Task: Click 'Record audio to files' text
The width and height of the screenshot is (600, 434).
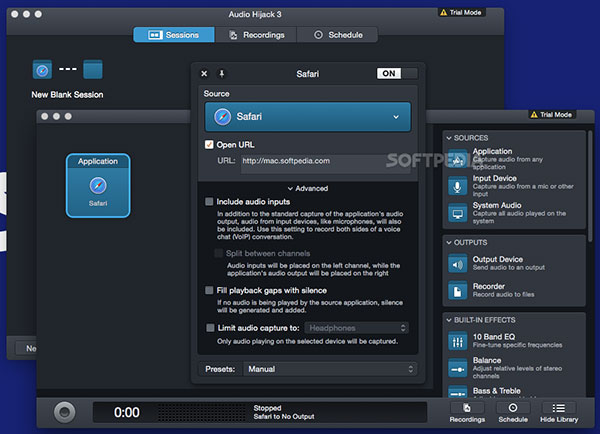Action: 504,294
